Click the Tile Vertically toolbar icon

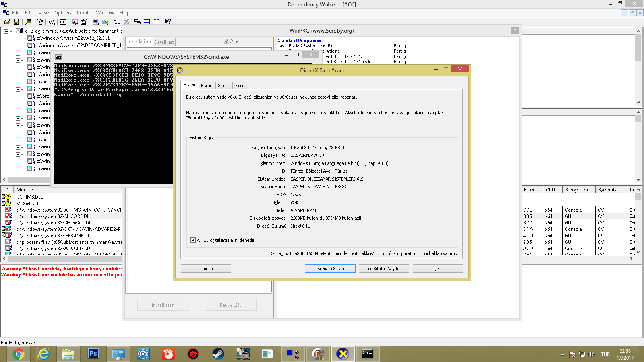(156, 22)
